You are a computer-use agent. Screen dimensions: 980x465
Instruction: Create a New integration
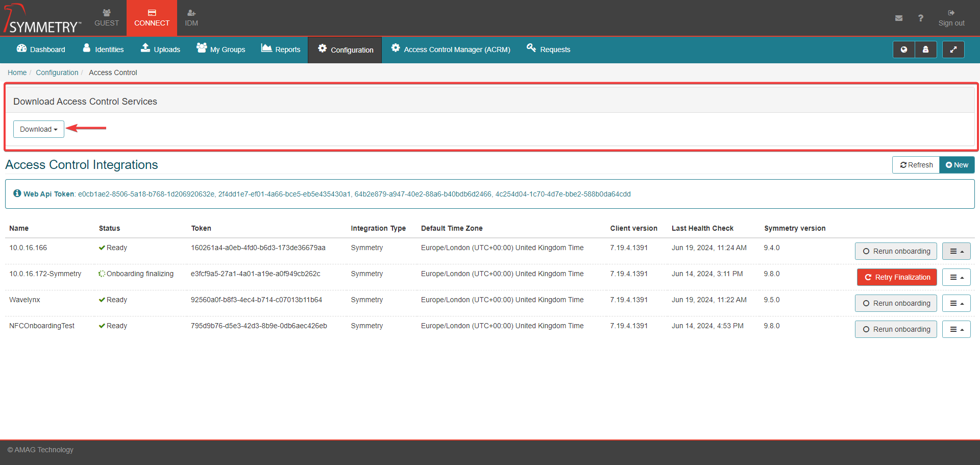(957, 165)
